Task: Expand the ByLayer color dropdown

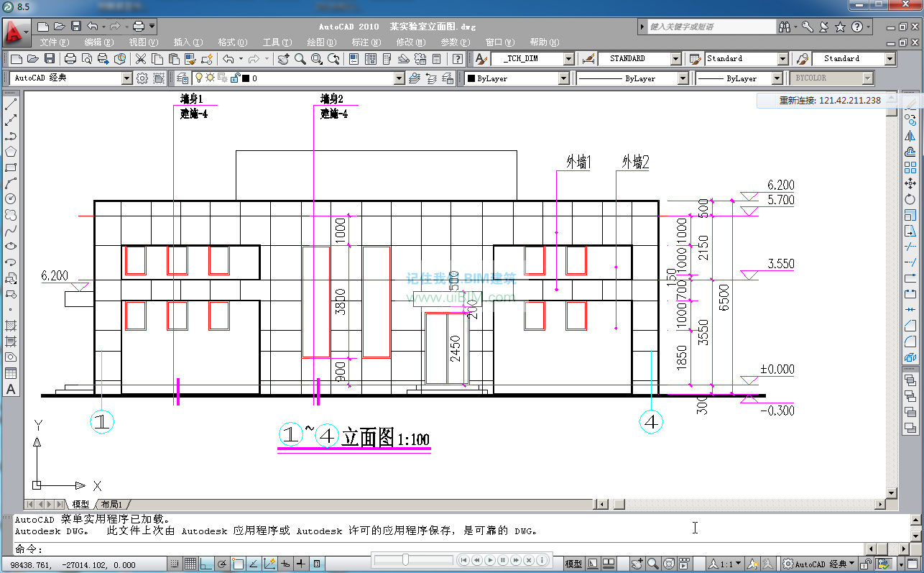Action: point(563,78)
